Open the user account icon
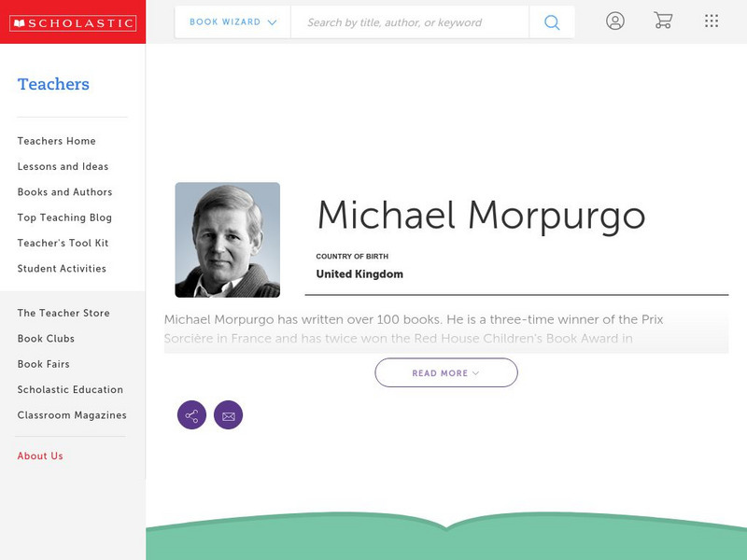The height and width of the screenshot is (560, 747). coord(615,21)
